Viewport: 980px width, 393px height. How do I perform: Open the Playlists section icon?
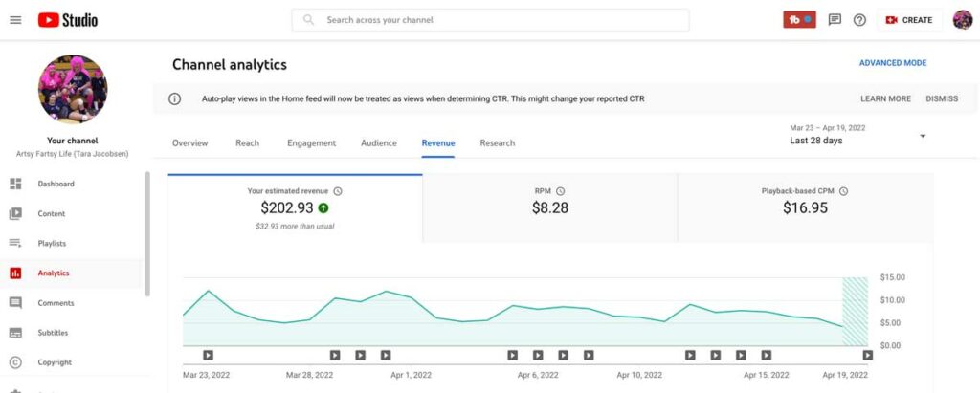[15, 243]
